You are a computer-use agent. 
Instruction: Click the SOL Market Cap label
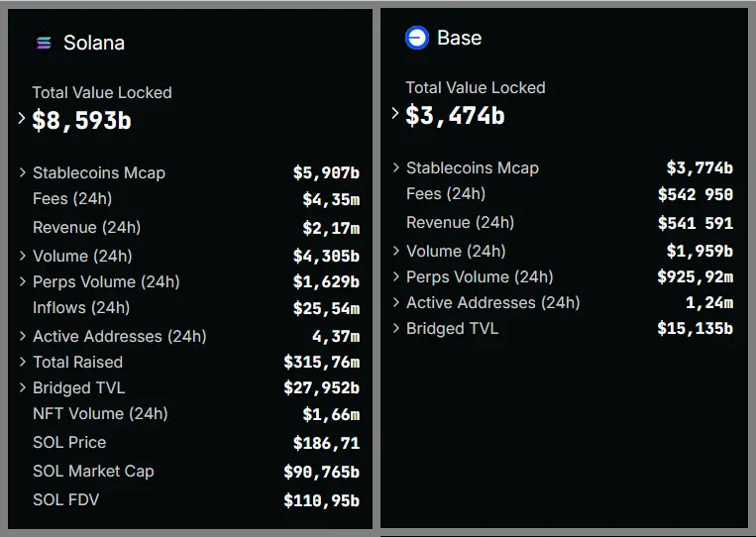93,471
